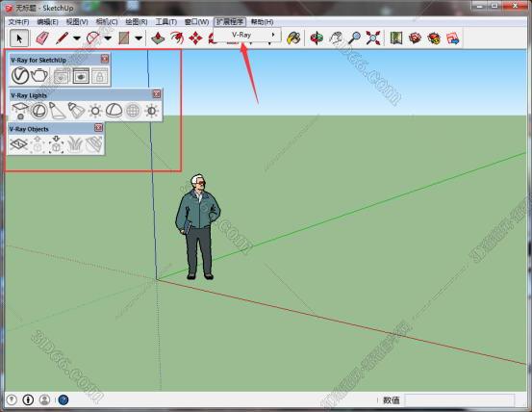Open the 帮助(H) menu
The height and width of the screenshot is (412, 532).
262,22
